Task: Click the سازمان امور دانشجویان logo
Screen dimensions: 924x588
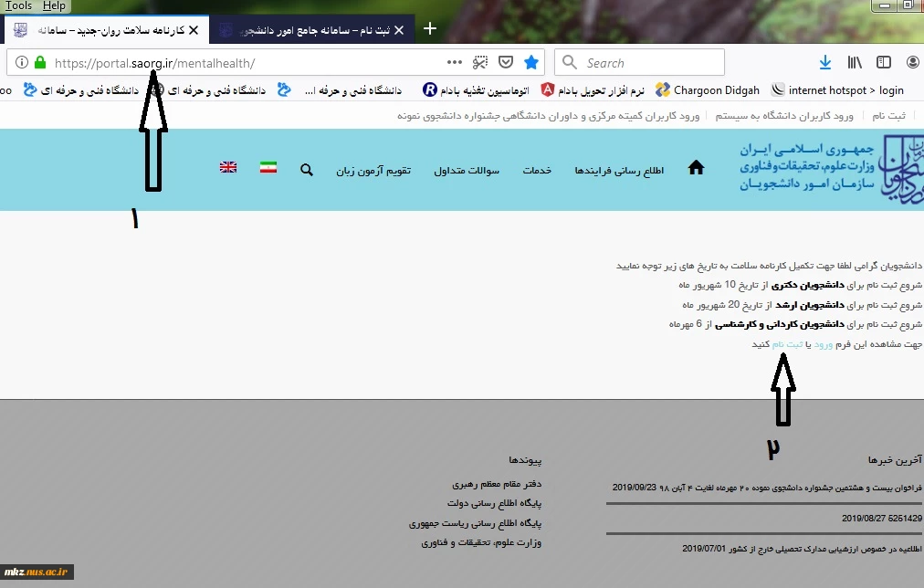Action: point(831,169)
